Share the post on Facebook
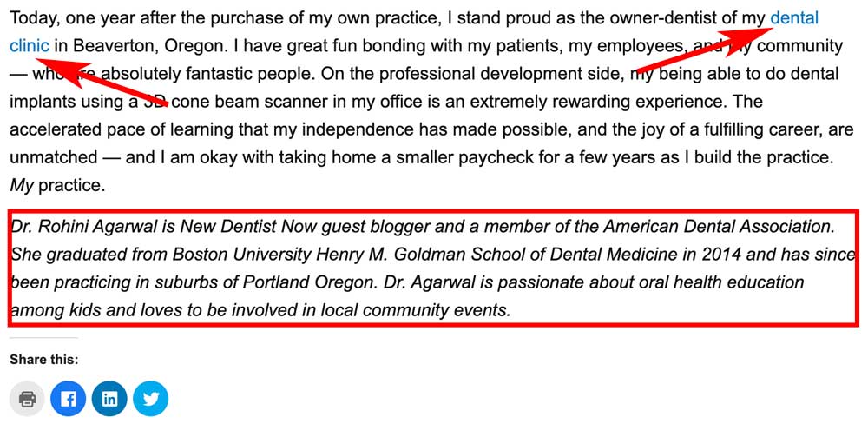Viewport: 868px width, 424px height. click(69, 399)
